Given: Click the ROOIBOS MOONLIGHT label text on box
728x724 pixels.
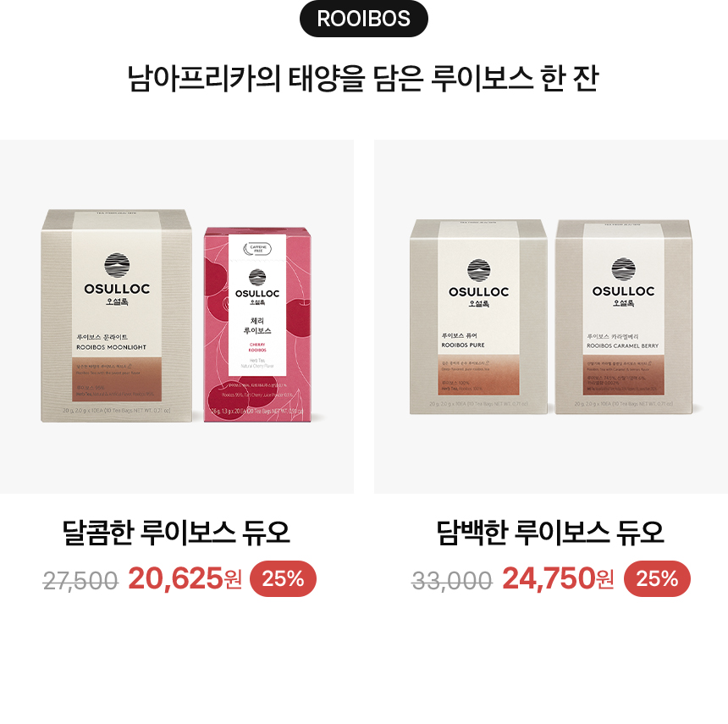Looking at the screenshot, I should (111, 347).
